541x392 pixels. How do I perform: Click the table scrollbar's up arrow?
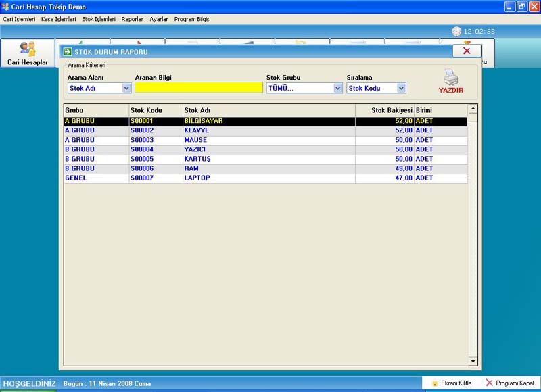click(x=473, y=108)
